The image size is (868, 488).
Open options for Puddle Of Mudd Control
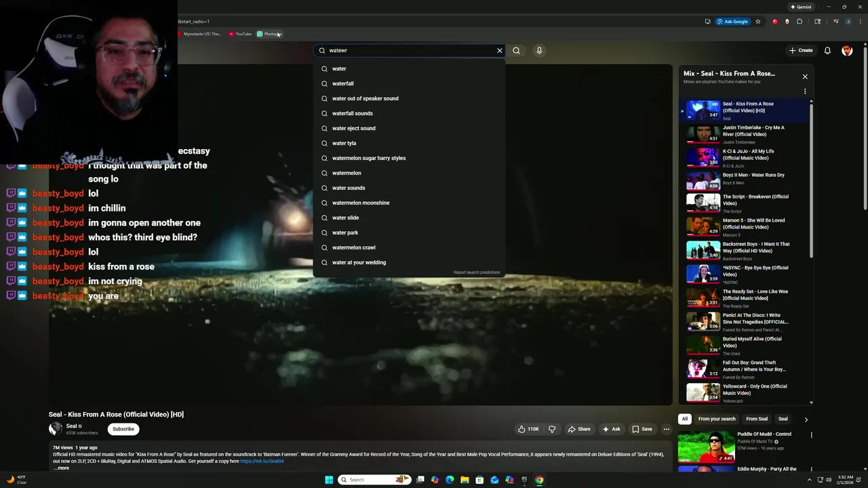point(811,435)
